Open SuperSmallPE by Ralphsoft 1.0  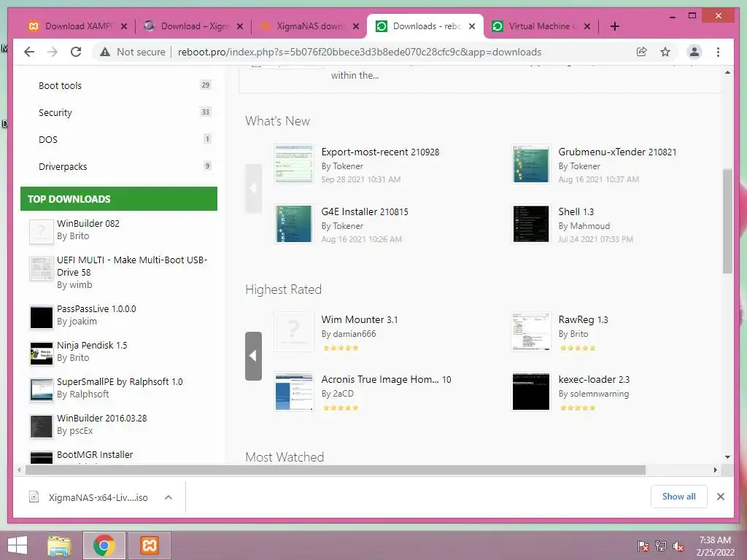click(120, 382)
